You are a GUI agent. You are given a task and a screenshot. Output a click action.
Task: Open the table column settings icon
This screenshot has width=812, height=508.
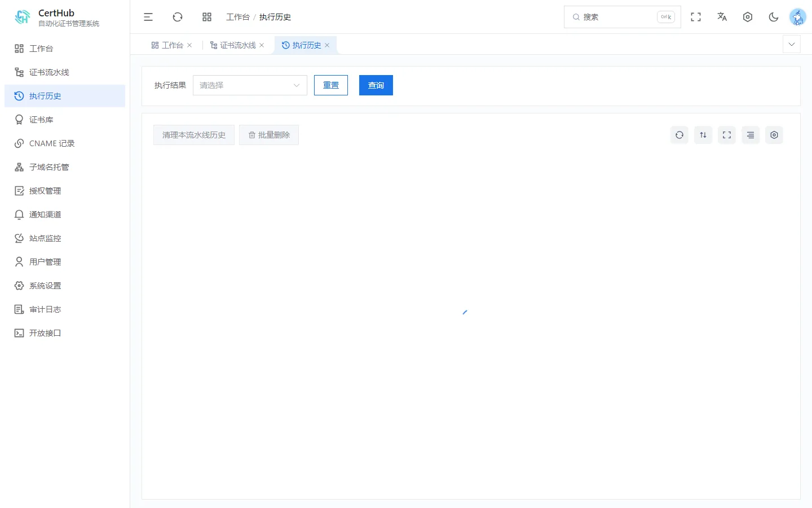[774, 135]
